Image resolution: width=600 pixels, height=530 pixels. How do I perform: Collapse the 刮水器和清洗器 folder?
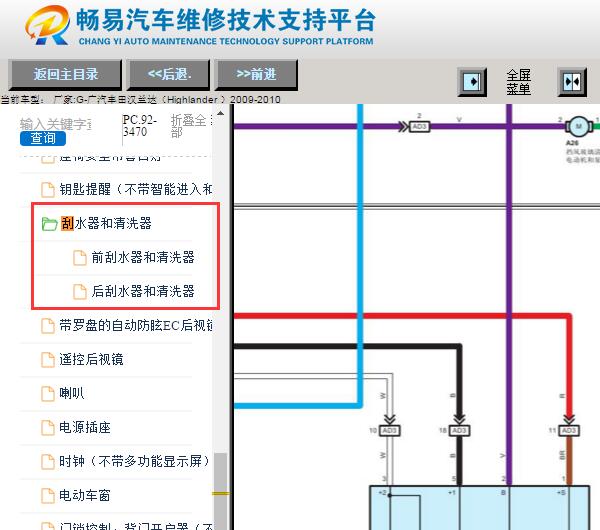[106, 223]
